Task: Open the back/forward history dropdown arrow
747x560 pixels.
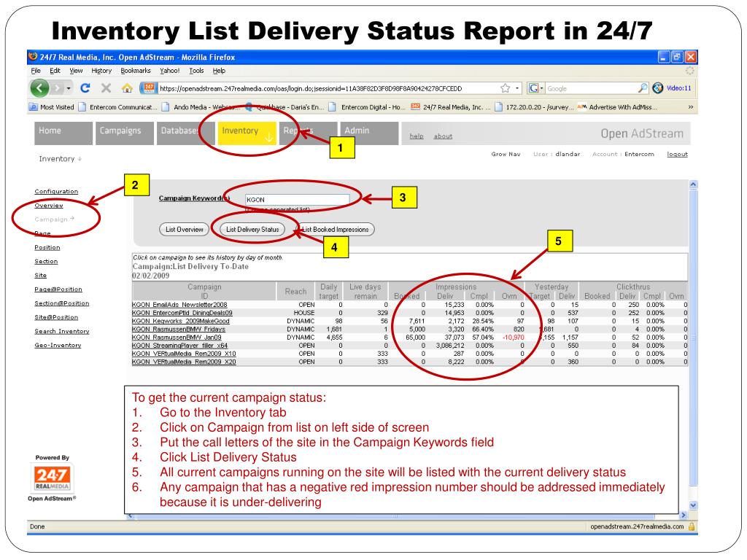Action: point(69,88)
